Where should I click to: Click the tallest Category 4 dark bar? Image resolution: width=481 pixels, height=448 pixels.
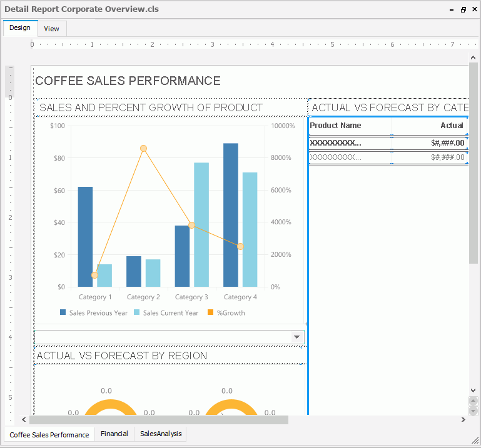pos(231,214)
